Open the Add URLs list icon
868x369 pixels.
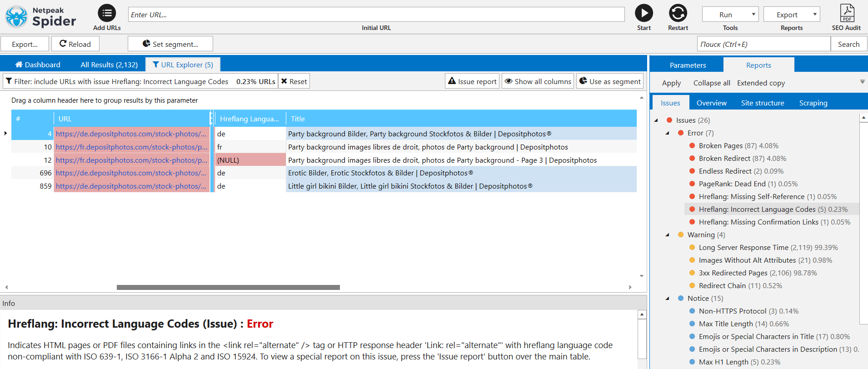(x=107, y=13)
